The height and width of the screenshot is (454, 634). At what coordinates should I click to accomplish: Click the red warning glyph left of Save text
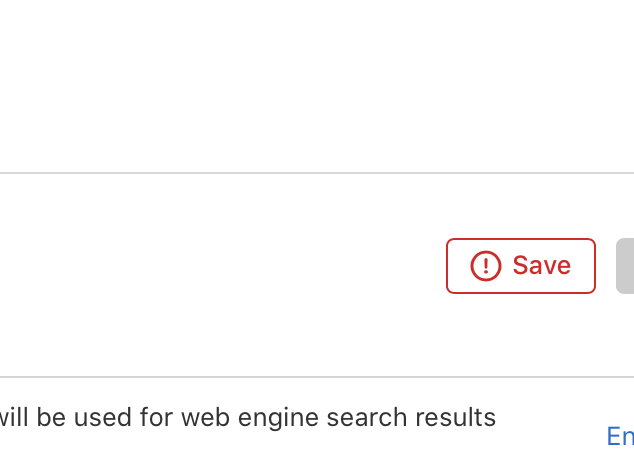click(x=485, y=266)
